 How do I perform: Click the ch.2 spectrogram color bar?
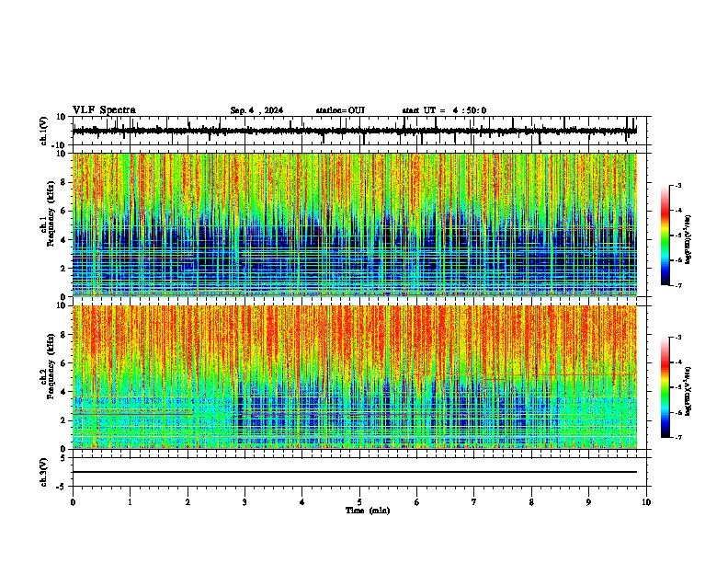point(665,387)
